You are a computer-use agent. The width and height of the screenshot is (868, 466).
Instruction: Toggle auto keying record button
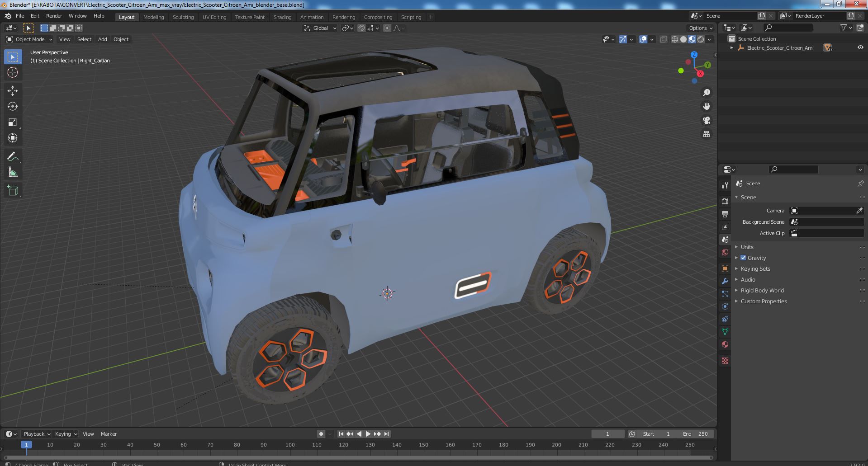321,434
